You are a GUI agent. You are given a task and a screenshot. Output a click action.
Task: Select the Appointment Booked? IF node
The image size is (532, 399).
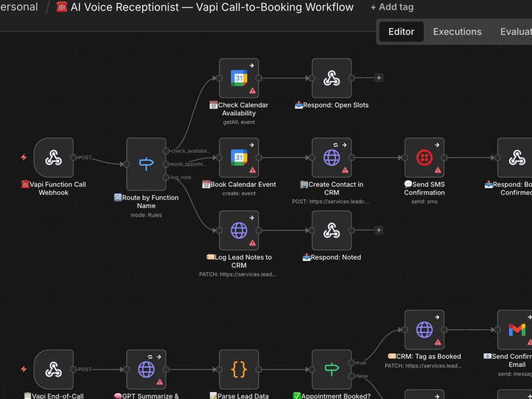click(x=331, y=370)
